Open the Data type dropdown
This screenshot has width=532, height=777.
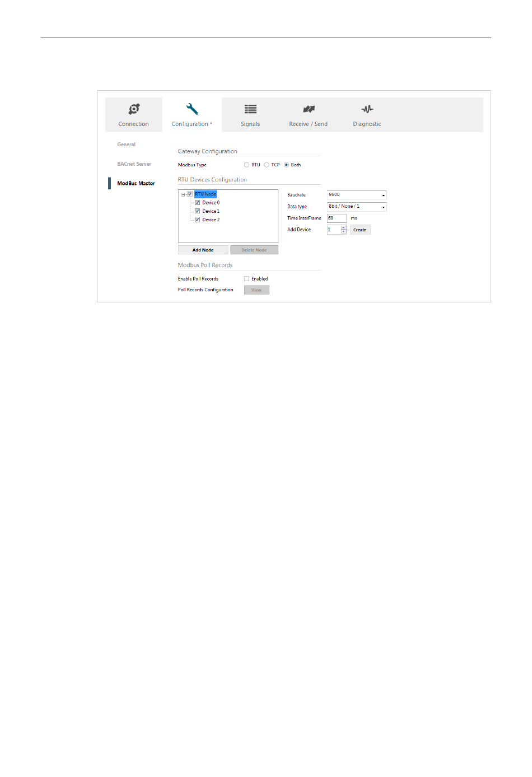(x=357, y=207)
